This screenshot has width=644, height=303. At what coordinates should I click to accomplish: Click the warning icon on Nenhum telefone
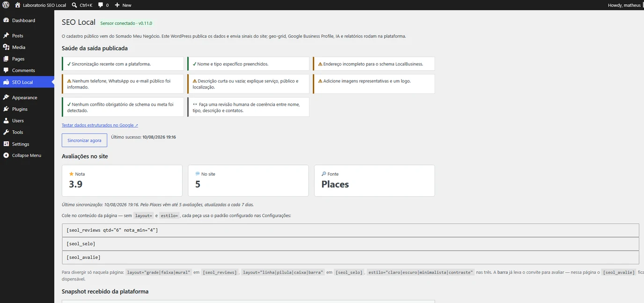[69, 81]
